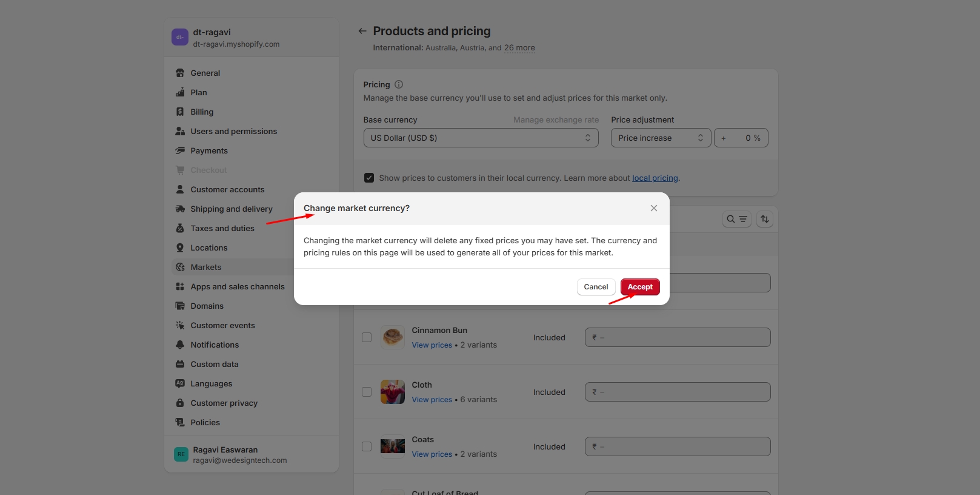Click the Billing icon in sidebar
The height and width of the screenshot is (495, 980).
180,112
